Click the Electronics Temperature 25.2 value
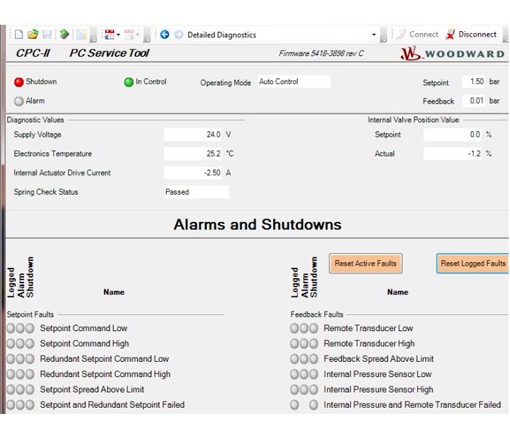The height and width of the screenshot is (441, 510). tap(193, 154)
